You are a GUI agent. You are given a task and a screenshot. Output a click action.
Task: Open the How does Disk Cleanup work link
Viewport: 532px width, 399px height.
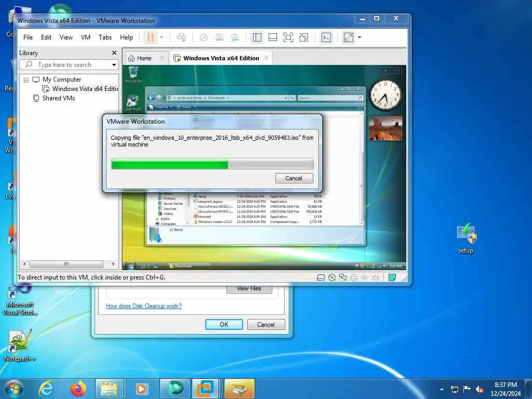click(144, 305)
